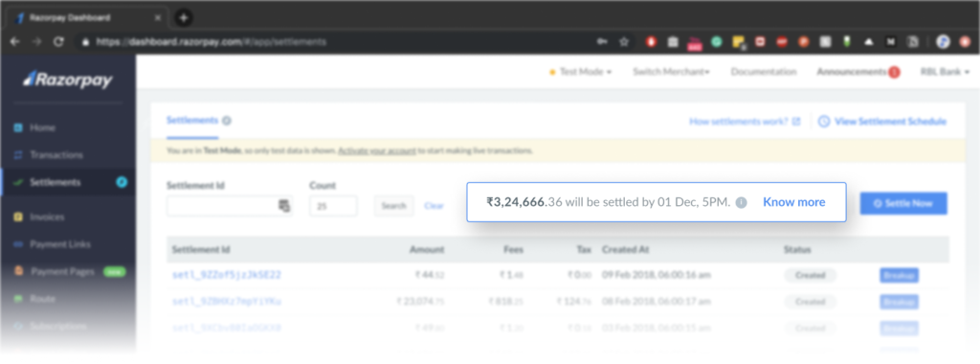
Task: Click the Chrome profile avatar icon
Action: tap(943, 42)
